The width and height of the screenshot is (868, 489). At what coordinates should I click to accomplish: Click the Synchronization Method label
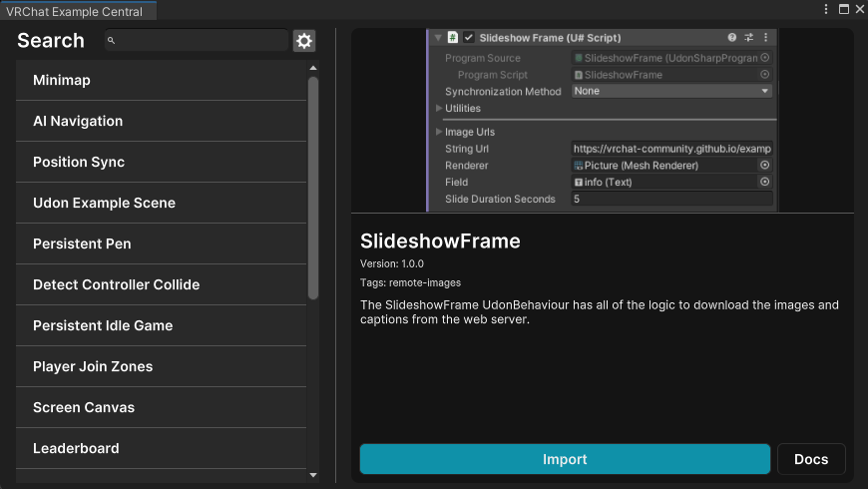coord(503,92)
